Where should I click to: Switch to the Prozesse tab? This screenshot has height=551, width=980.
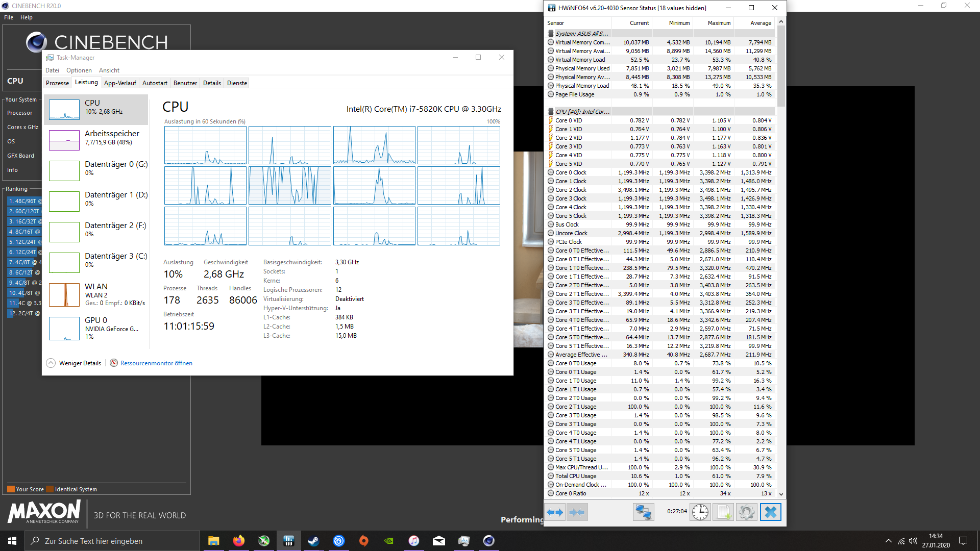[57, 83]
